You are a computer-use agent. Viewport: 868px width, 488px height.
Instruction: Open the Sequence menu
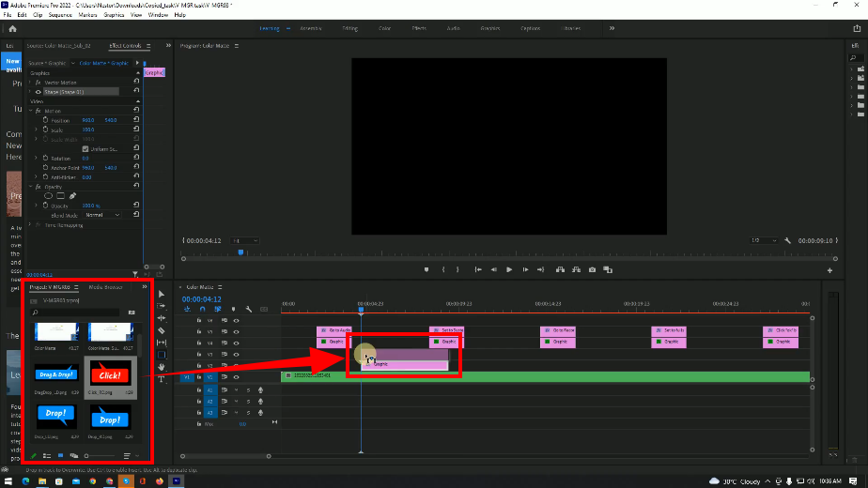[60, 15]
